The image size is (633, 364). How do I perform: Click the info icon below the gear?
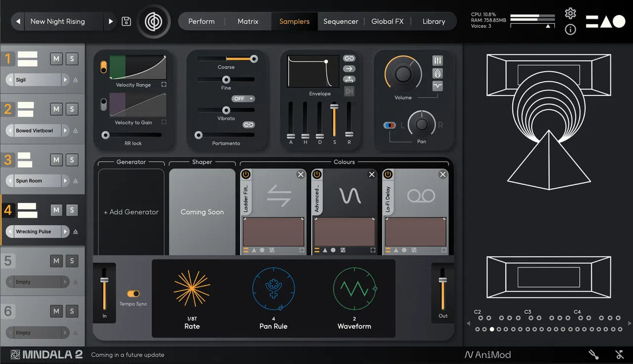click(570, 30)
